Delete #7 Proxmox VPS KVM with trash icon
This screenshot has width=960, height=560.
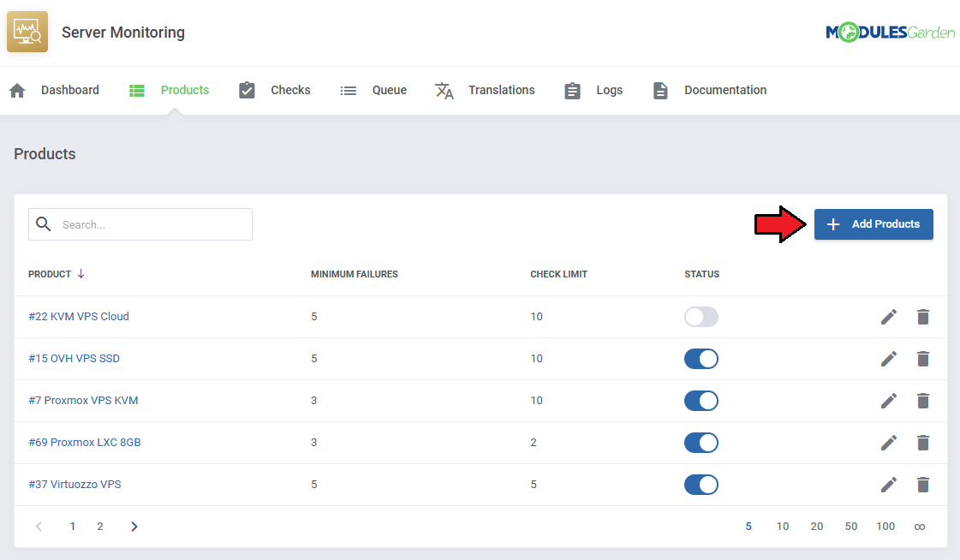click(x=923, y=401)
